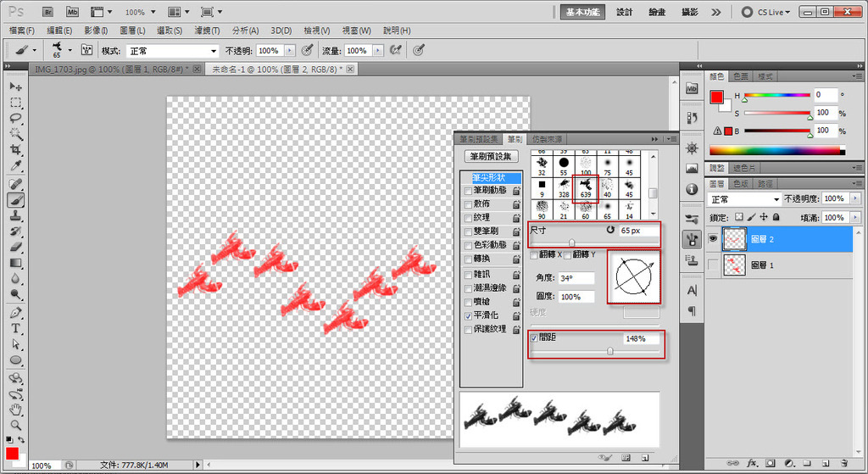Open the layer blend mode 正常 dropdown
The width and height of the screenshot is (868, 474).
tap(744, 199)
